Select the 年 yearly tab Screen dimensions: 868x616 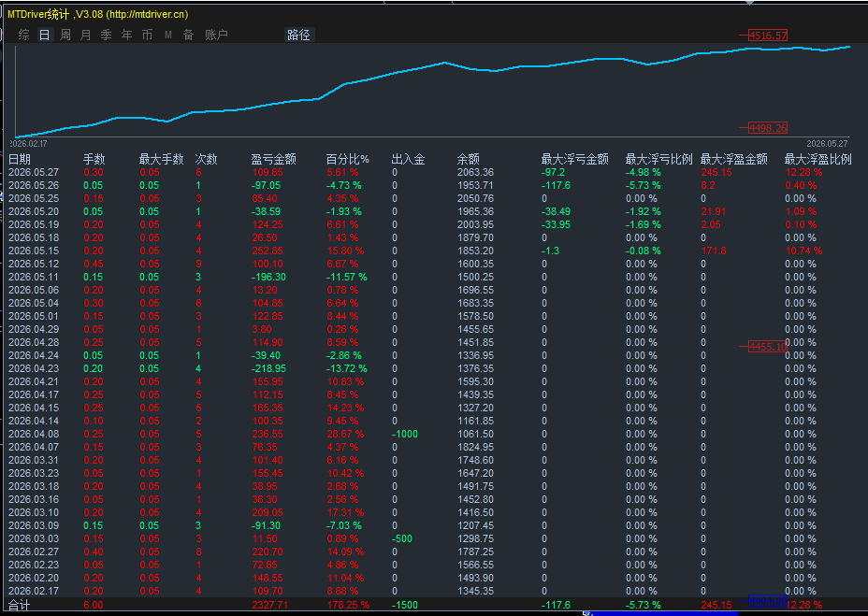tap(127, 35)
